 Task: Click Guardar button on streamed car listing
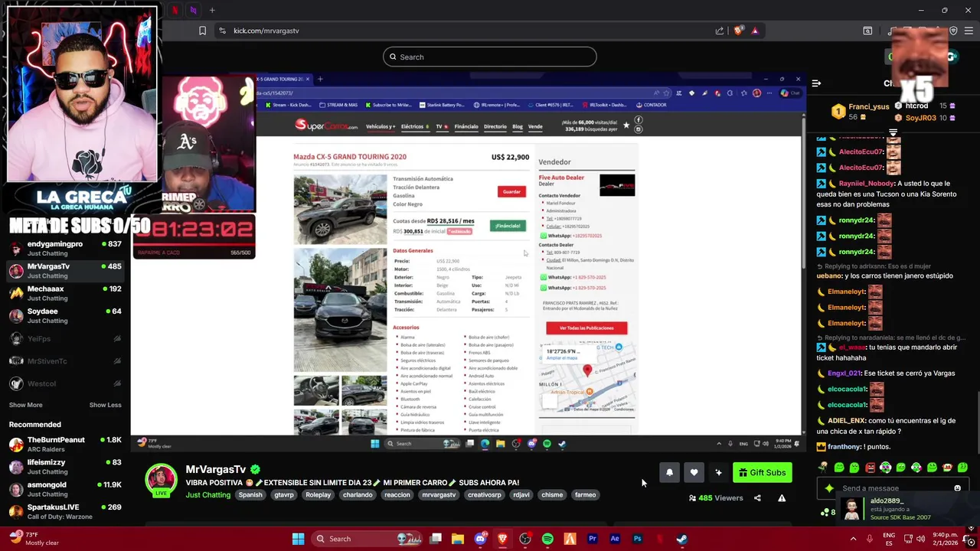[511, 191]
